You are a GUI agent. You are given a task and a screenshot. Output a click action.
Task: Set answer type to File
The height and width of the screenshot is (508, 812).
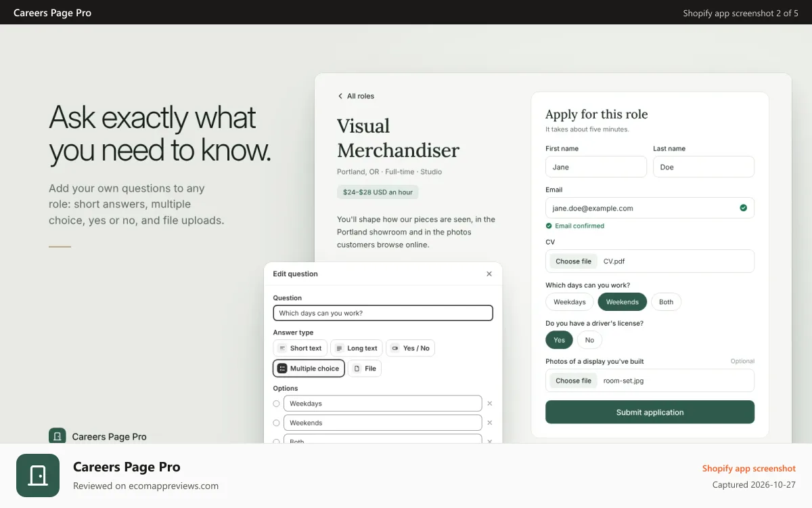365,368
